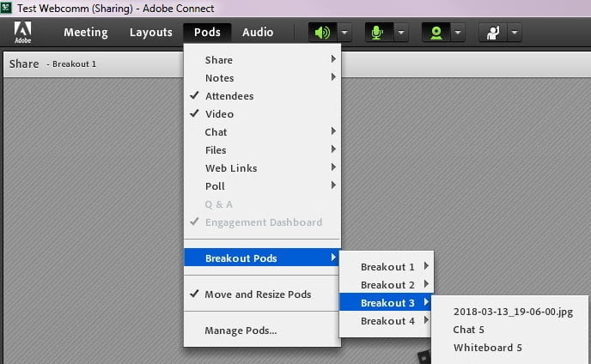This screenshot has height=364, width=591.
Task: Expand the Breakout 1 submenu
Action: tap(387, 267)
